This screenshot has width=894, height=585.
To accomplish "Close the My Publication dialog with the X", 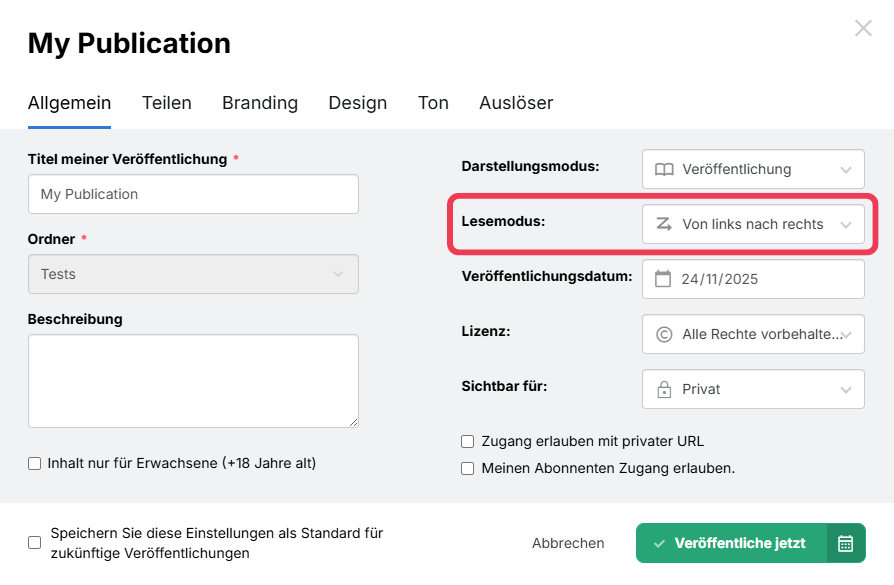I will (863, 28).
